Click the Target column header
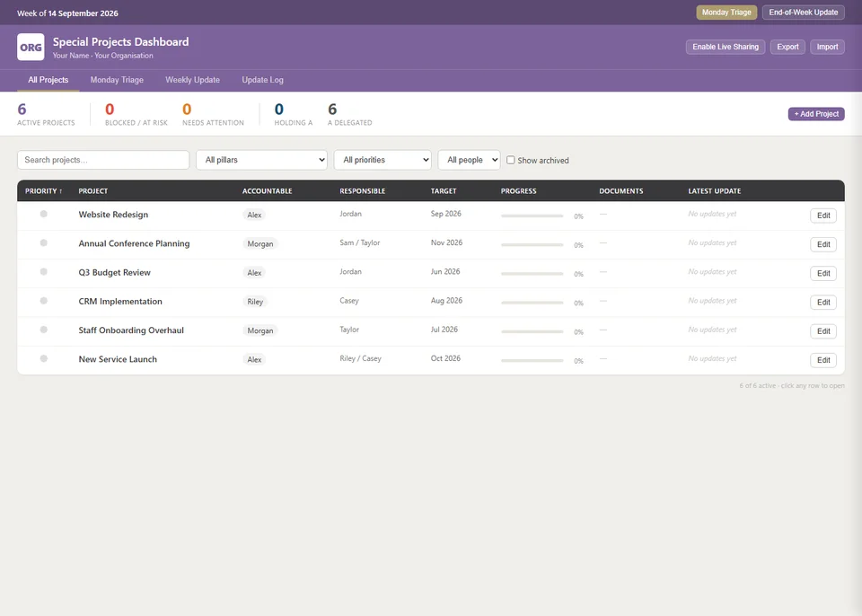This screenshot has width=862, height=616. 444,191
